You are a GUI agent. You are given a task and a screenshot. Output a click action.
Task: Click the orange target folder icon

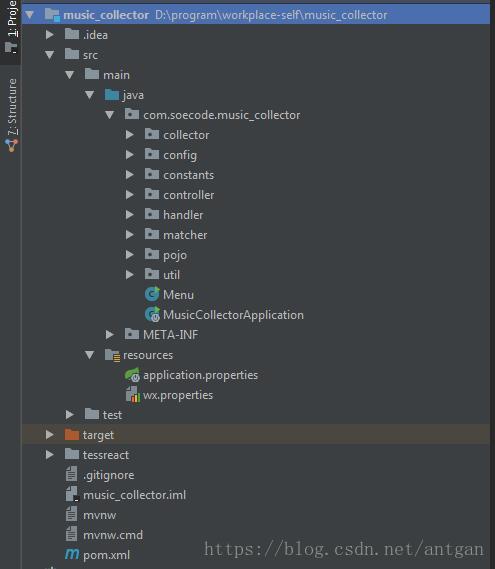click(x=72, y=434)
